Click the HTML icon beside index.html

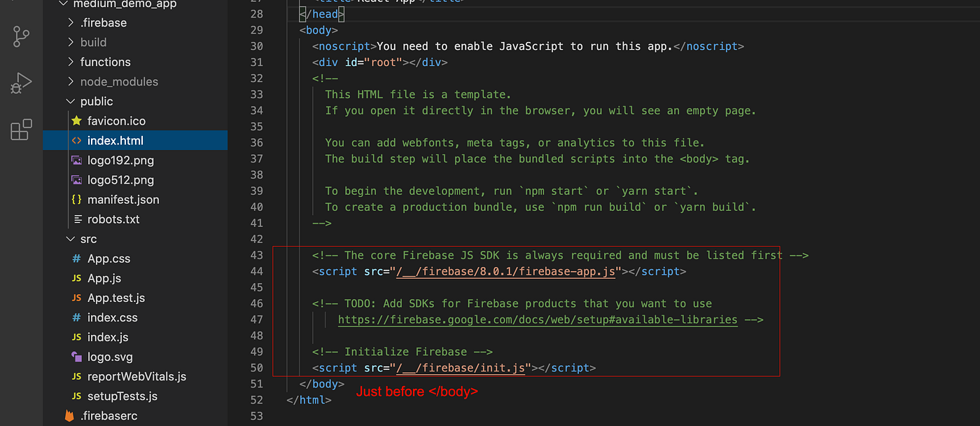coord(76,140)
